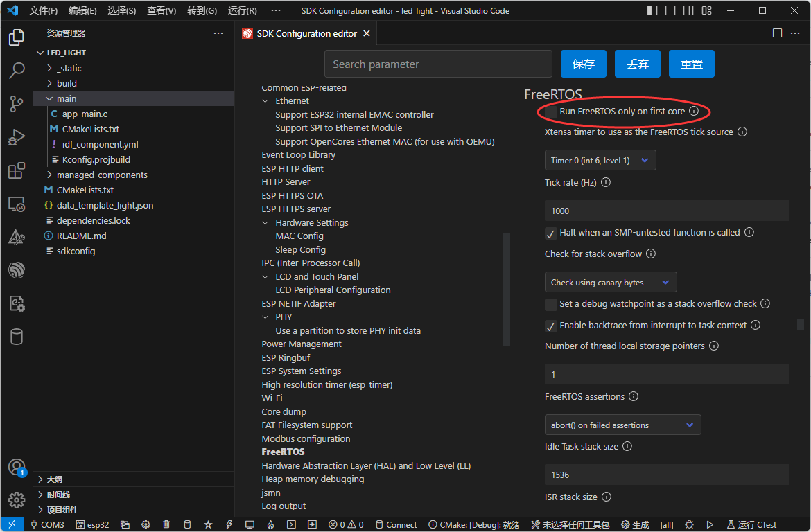Click the 保存 button to save configuration
This screenshot has width=811, height=532.
[x=583, y=63]
